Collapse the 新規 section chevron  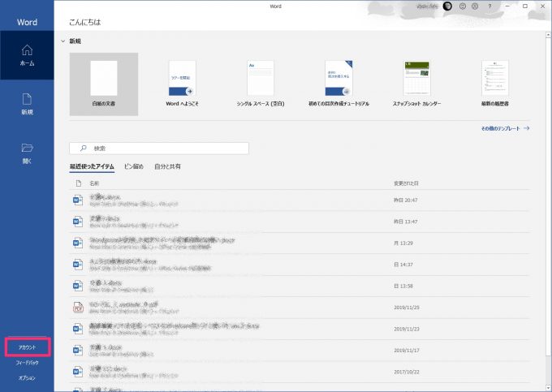(x=63, y=41)
